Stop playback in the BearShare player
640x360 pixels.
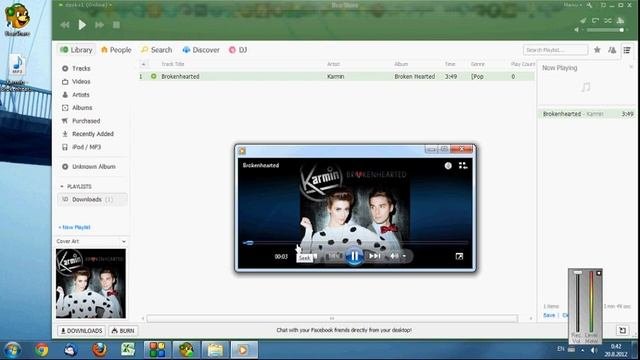(116, 25)
